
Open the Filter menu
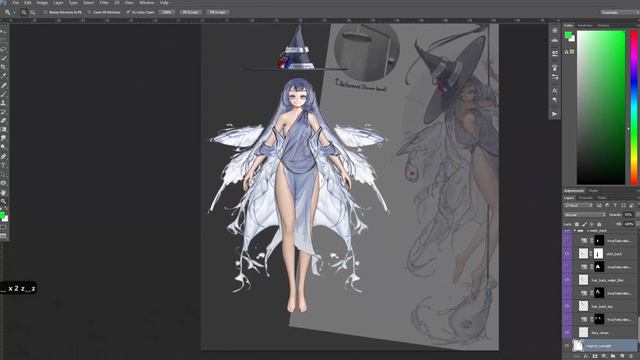pos(104,2)
